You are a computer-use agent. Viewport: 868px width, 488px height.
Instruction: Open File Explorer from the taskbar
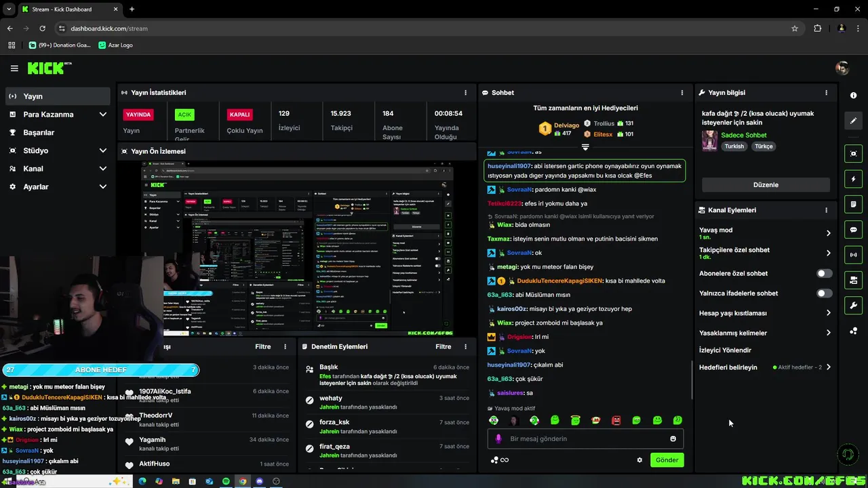tap(176, 481)
